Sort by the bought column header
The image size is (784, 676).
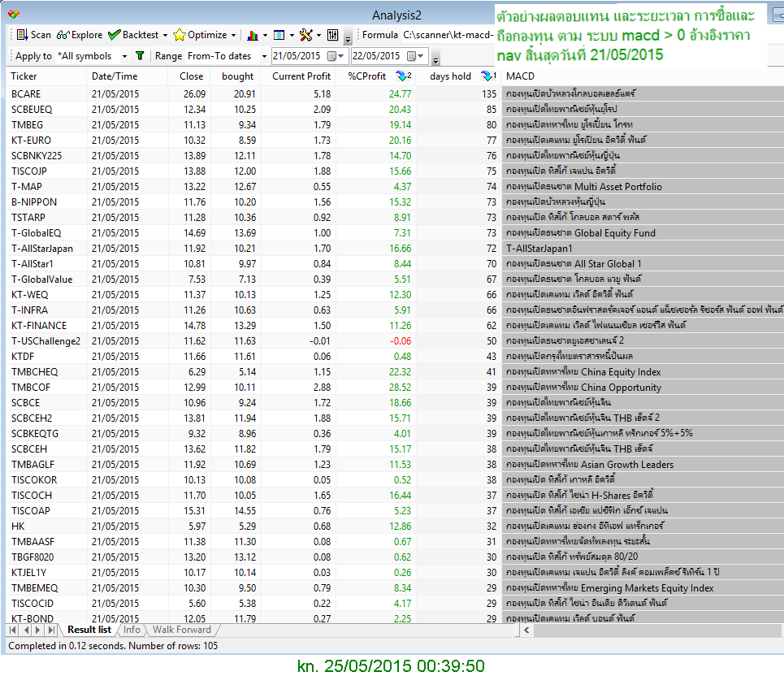pos(234,76)
